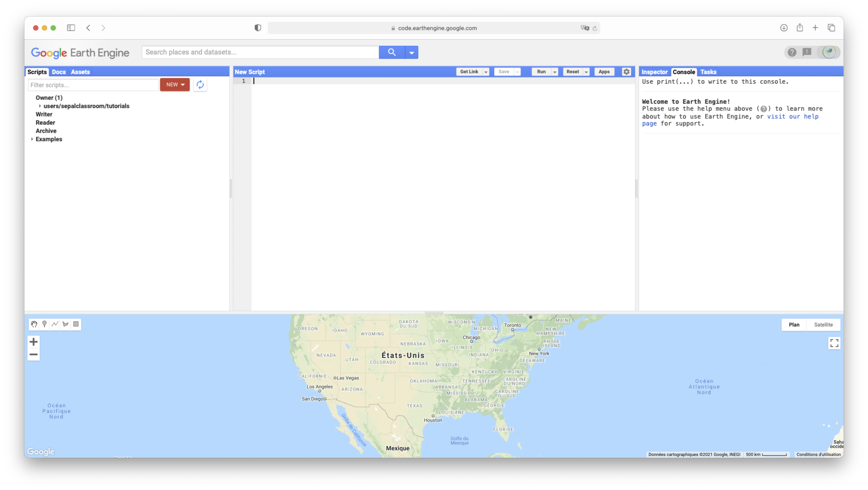Select the draw rectangle tool
Screen dimensions: 868x490
[76, 324]
